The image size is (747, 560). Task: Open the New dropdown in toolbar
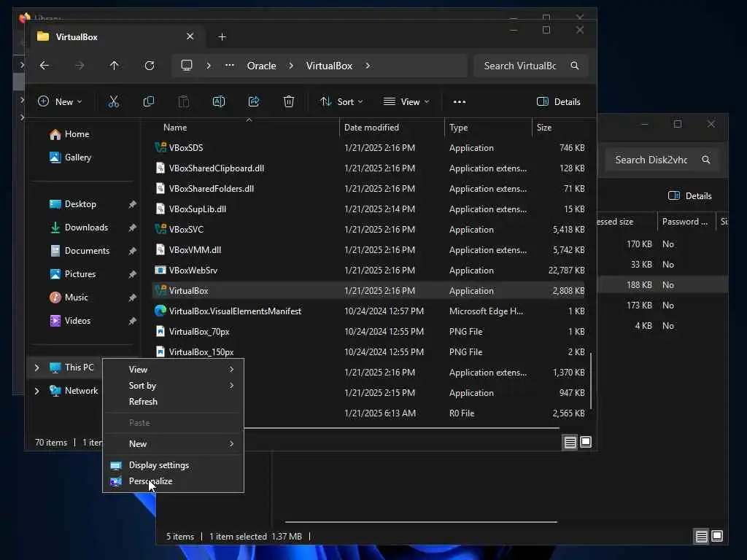pyautogui.click(x=60, y=101)
